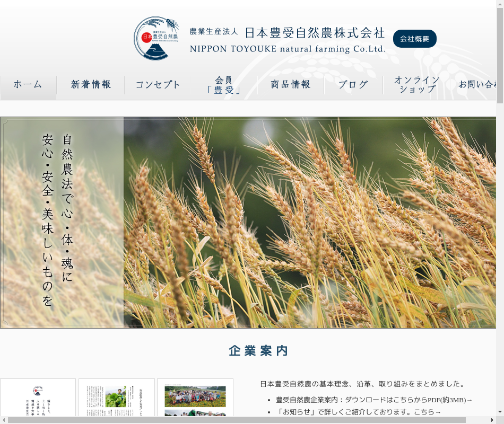Viewport: 504px width, 424px height.
Task: Open the 会員「豊受」 members page
Action: [224, 85]
